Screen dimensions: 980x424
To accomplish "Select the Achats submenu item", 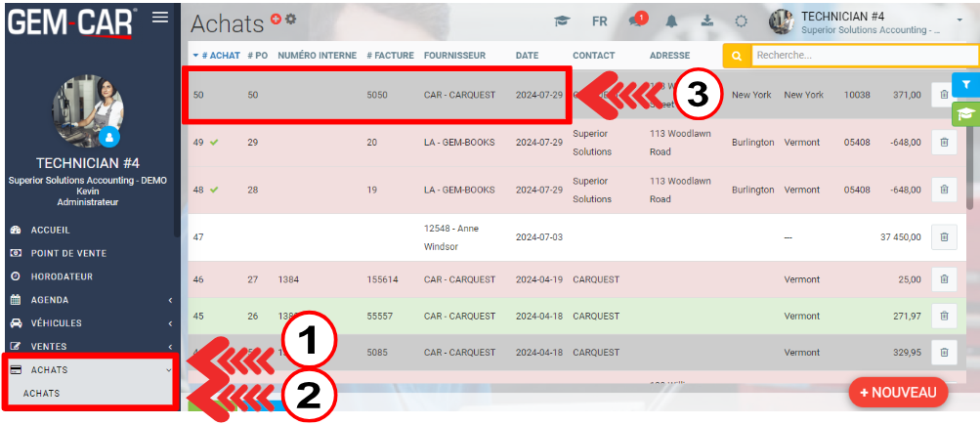I will 41,393.
